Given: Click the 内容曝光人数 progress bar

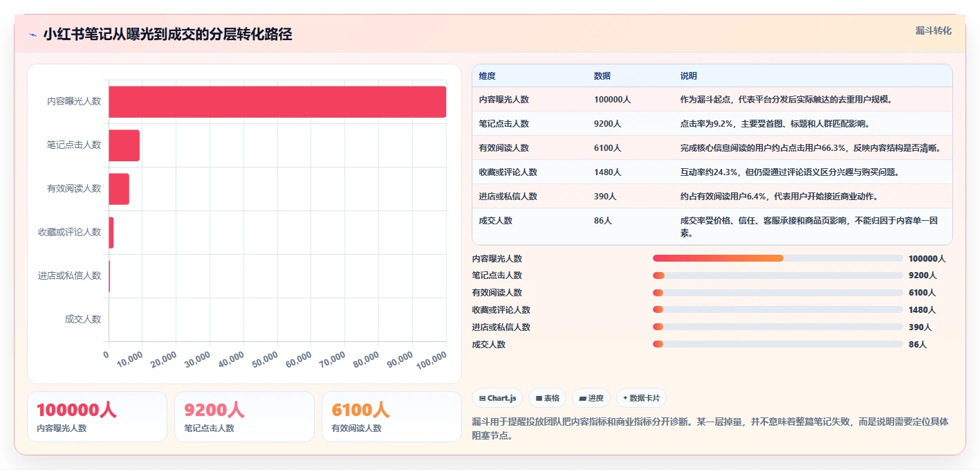Looking at the screenshot, I should [777, 258].
